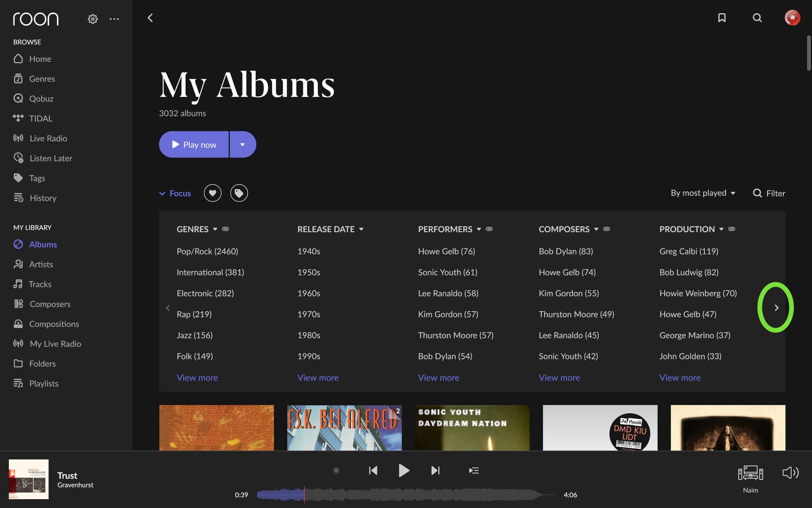Toggle the link icon beside GENRES
812x508 pixels.
pos(225,229)
